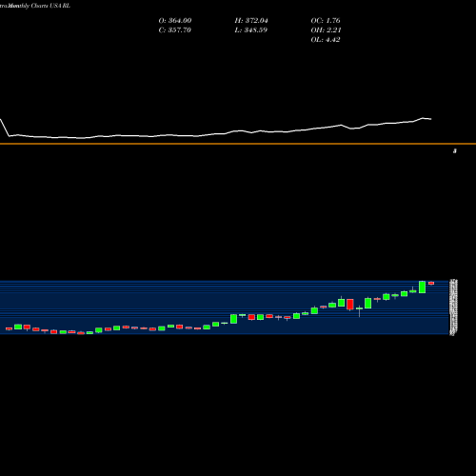Click the OL: 4.42 value
The image size is (476, 476).
pyautogui.click(x=326, y=40)
